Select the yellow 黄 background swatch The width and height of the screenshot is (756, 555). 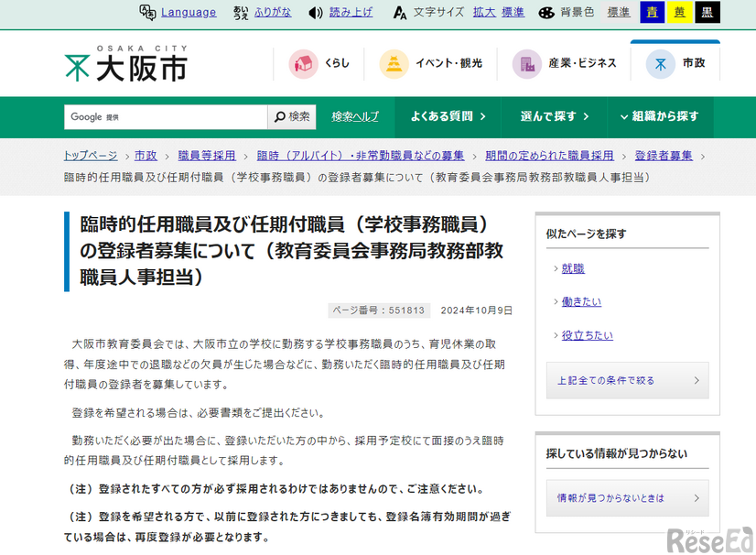click(x=680, y=12)
